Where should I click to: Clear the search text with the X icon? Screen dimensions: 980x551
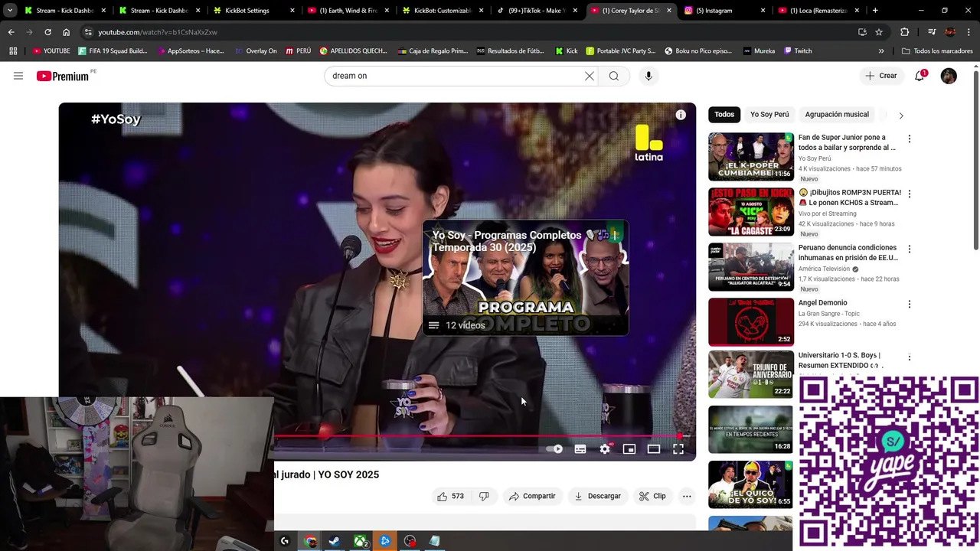[590, 76]
